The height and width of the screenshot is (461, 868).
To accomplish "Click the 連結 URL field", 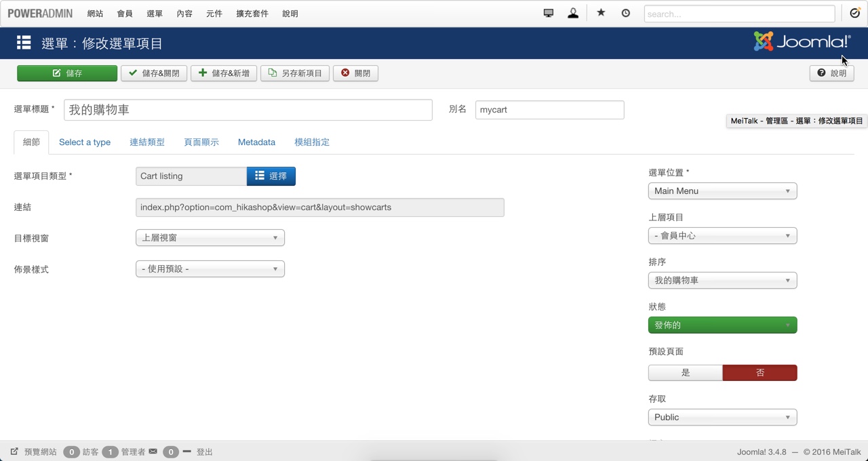I will coord(320,207).
